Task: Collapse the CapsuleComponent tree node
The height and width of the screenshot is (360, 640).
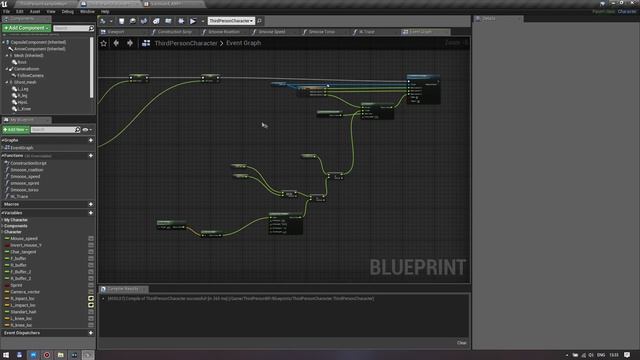Action: tap(4, 42)
